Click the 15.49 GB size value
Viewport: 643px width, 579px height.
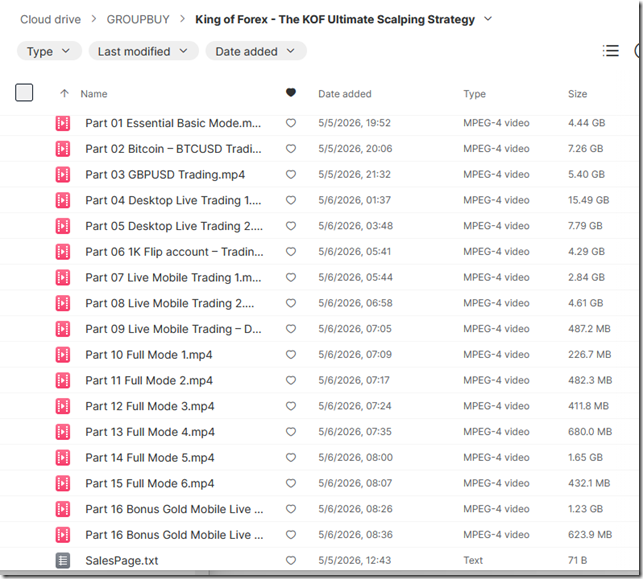coord(588,200)
